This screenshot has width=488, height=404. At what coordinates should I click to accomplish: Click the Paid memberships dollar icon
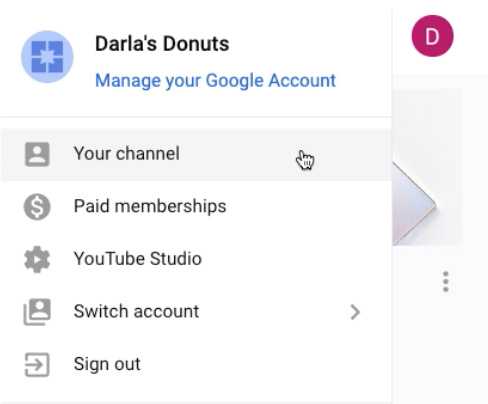[x=37, y=207]
